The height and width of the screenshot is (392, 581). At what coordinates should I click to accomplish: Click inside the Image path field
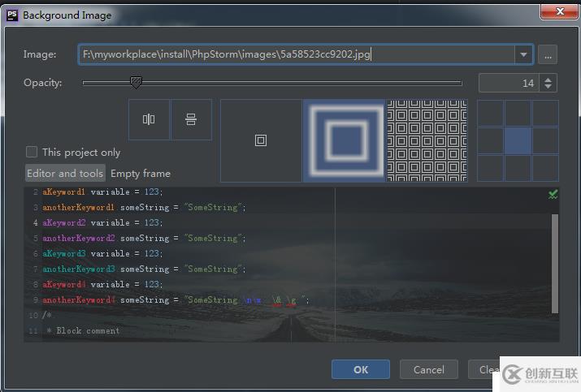tap(297, 55)
